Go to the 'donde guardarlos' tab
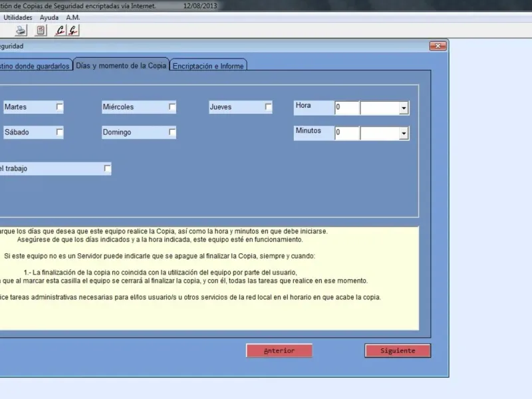This screenshot has height=399, width=532. coord(35,66)
